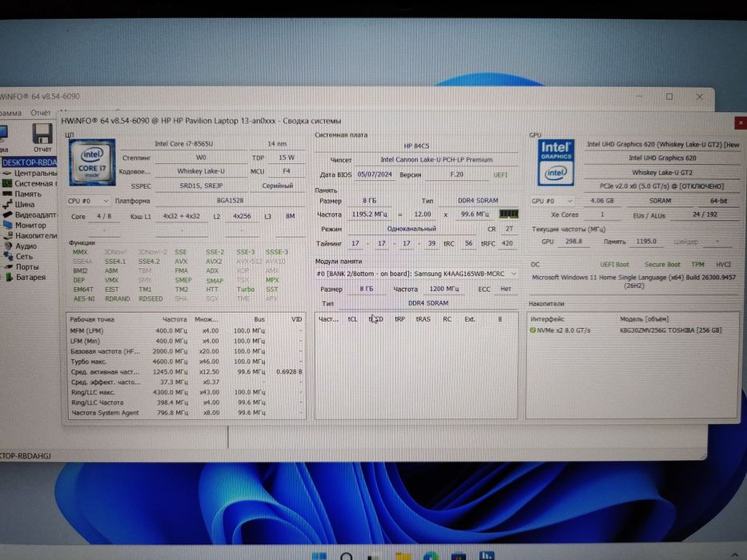747x560 pixels.
Task: Click the green status icon beside NVMe x2
Action: (x=532, y=330)
